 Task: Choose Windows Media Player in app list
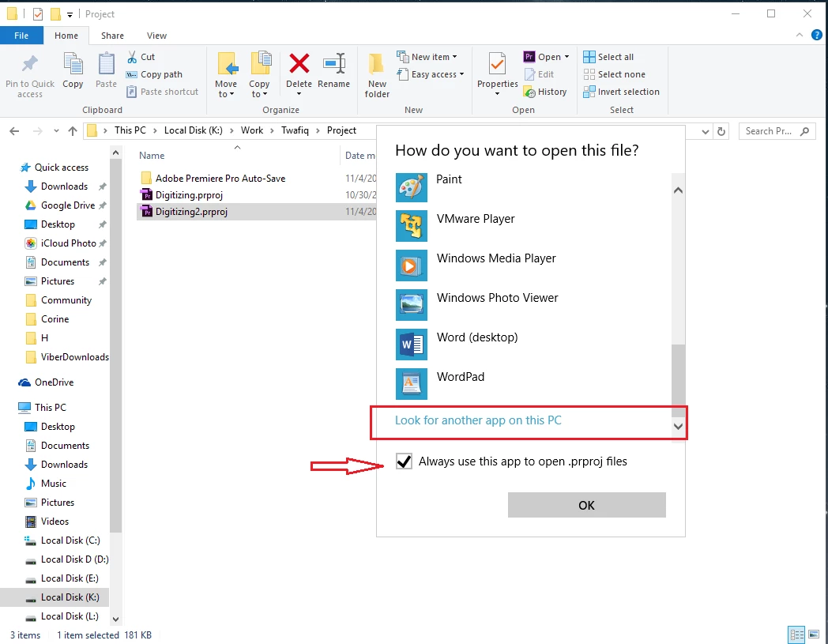point(533,266)
